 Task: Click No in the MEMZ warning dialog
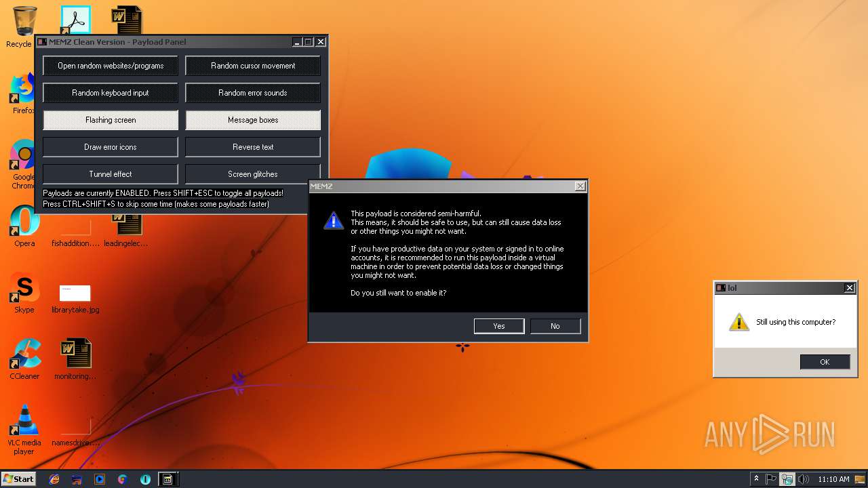[x=555, y=326]
